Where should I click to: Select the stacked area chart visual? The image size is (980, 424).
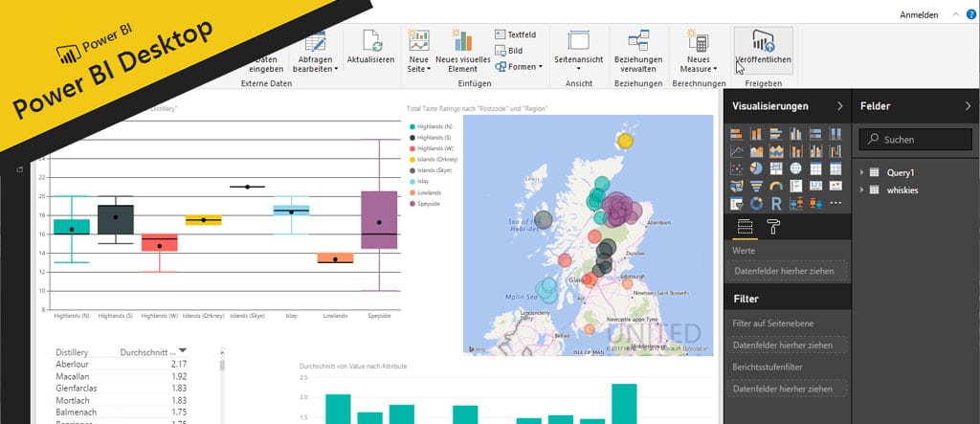coord(775,151)
